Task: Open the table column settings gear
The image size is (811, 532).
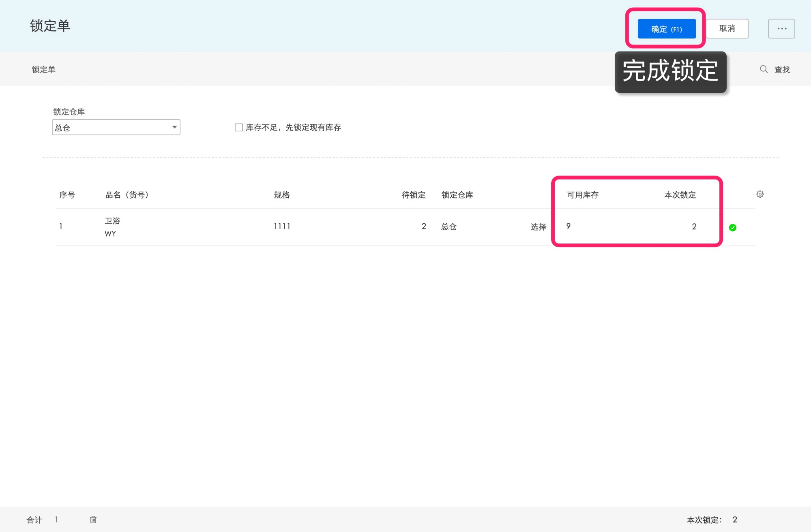Action: [760, 194]
